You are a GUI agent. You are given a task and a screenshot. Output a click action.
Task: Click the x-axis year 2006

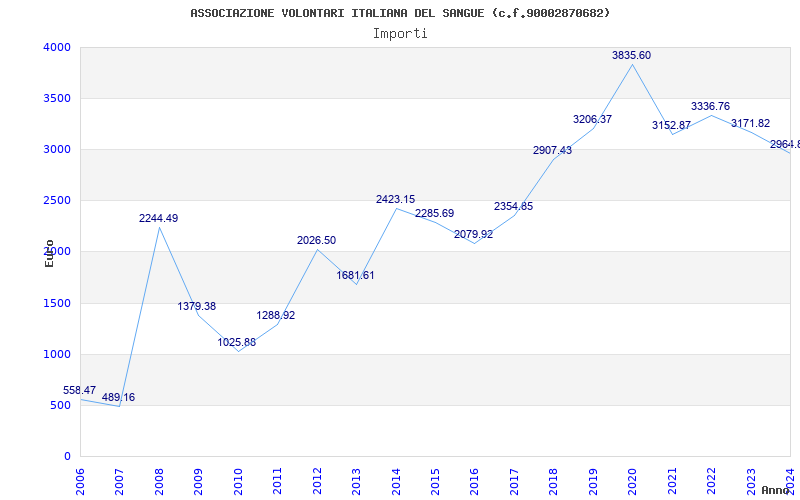[x=80, y=482]
